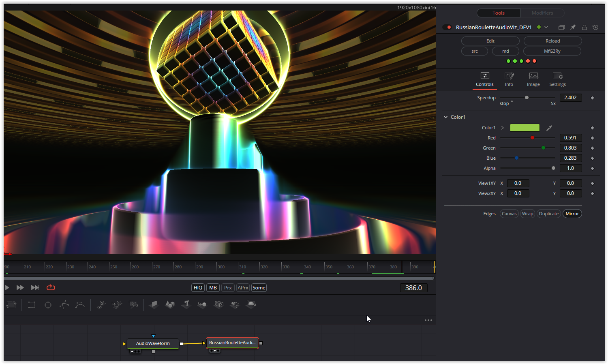
Task: Open the Controls tab
Action: [485, 80]
